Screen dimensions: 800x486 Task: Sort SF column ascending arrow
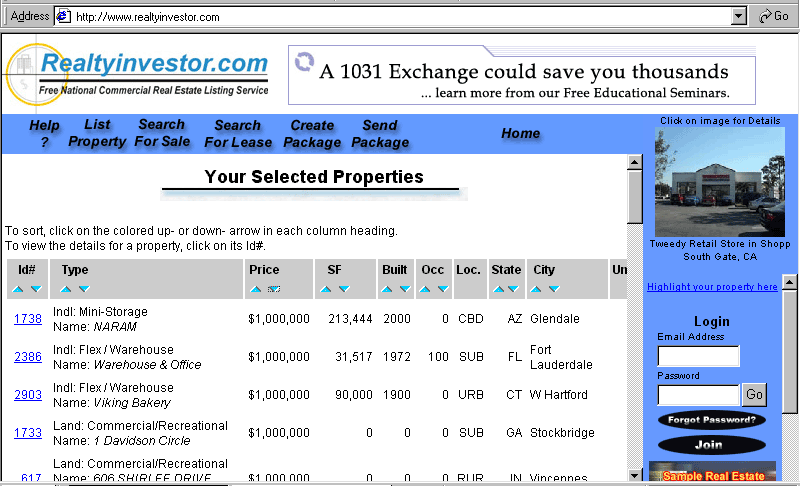pyautogui.click(x=326, y=289)
